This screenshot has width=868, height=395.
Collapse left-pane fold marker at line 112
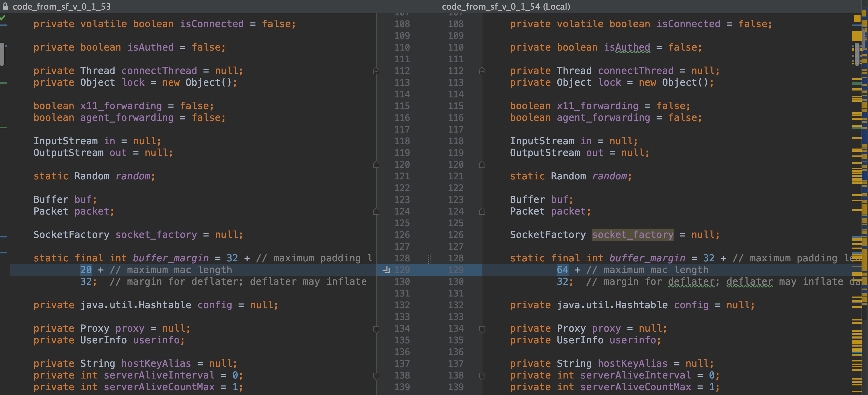[376, 71]
